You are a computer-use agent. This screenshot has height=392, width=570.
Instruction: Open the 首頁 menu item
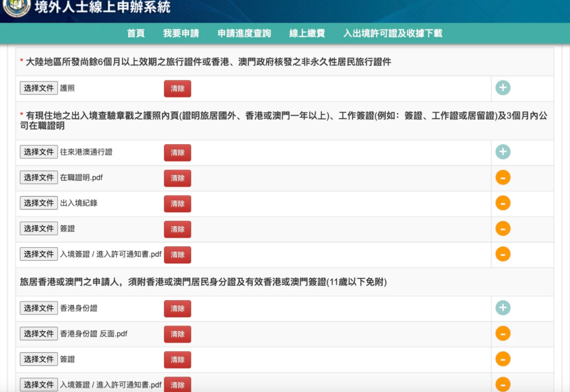[x=136, y=33]
